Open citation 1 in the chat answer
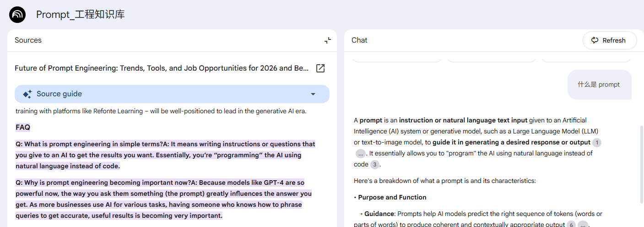This screenshot has height=227, width=644. click(x=596, y=143)
